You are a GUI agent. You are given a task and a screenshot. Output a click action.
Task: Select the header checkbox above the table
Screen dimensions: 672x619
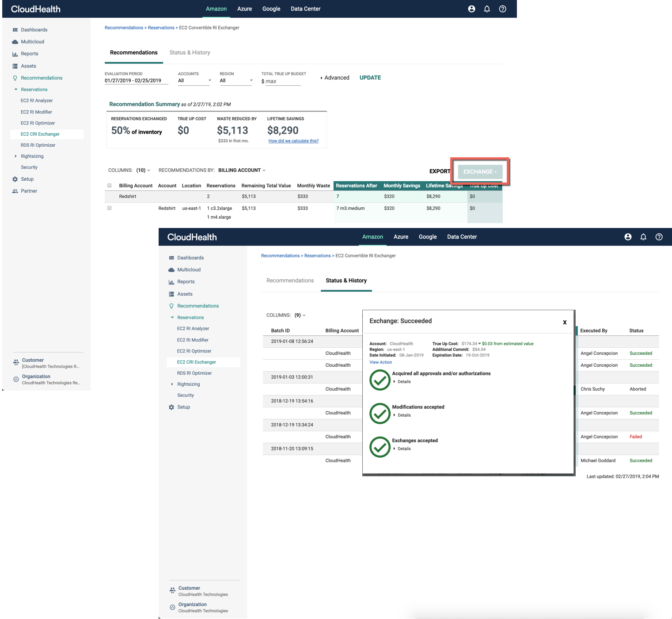(x=109, y=185)
